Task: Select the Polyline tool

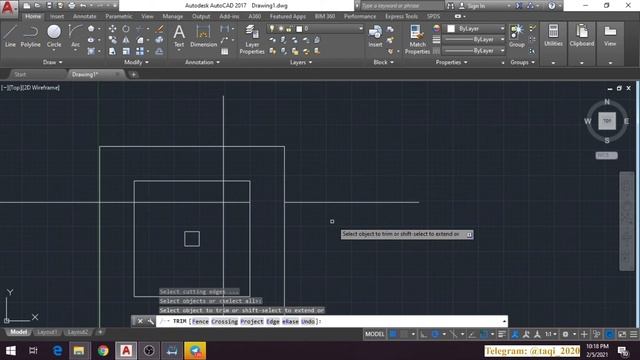Action: (31, 36)
